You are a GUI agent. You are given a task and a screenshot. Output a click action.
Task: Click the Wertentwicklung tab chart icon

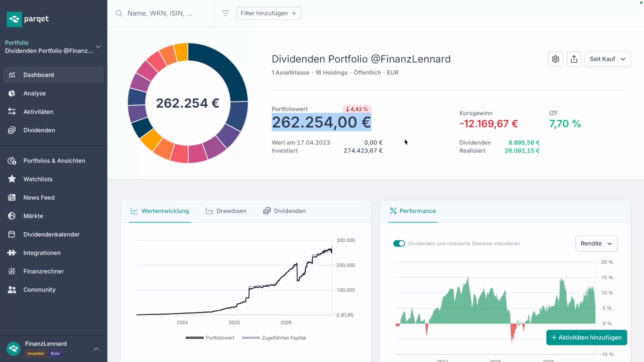(x=134, y=211)
